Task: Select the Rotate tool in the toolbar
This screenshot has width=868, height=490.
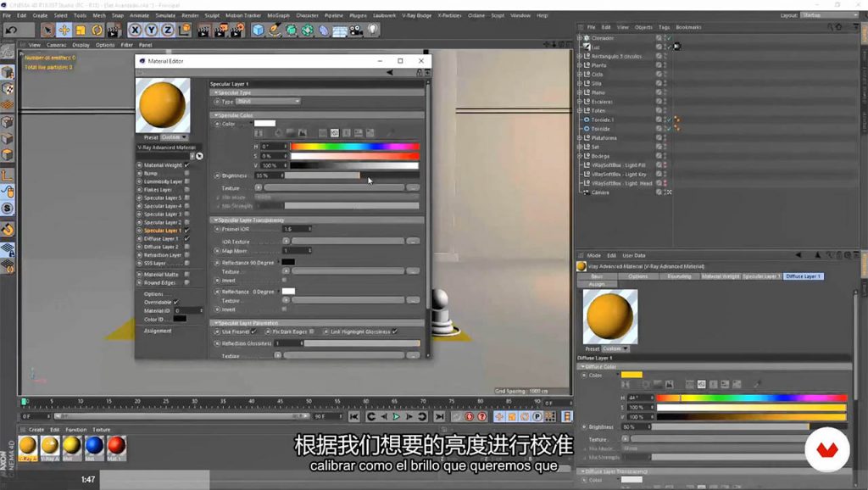Action: point(96,30)
